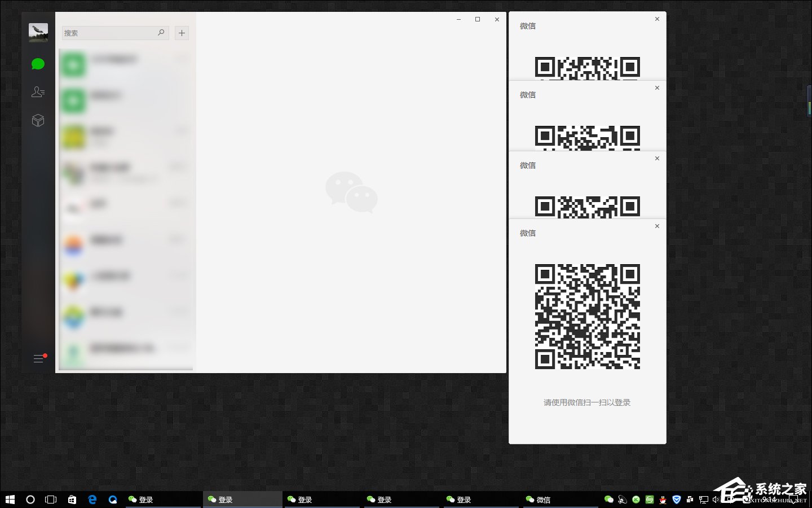Close the topmost WeChat login window
The height and width of the screenshot is (508, 812).
pyautogui.click(x=657, y=19)
